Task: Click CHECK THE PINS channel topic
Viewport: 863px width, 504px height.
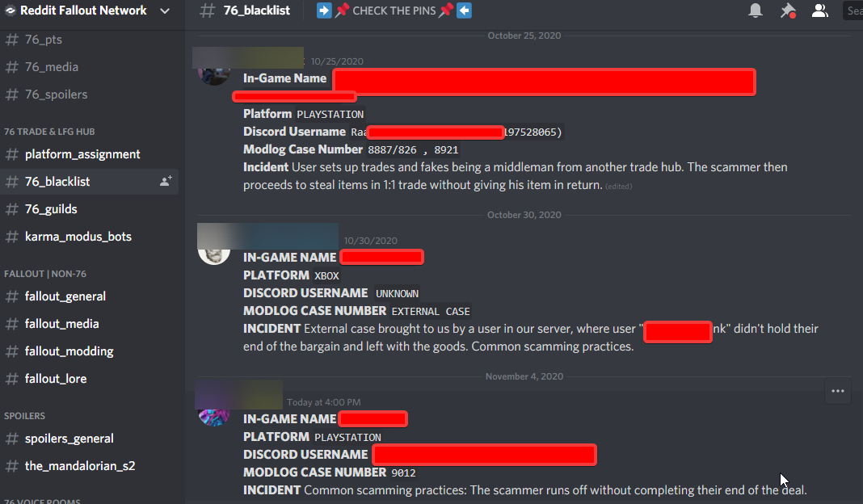Action: (394, 10)
